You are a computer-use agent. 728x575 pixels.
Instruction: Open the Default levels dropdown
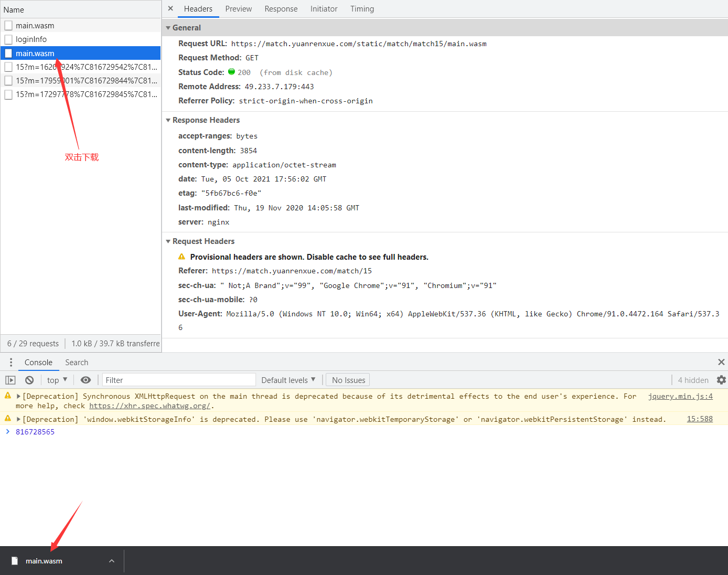(x=288, y=380)
